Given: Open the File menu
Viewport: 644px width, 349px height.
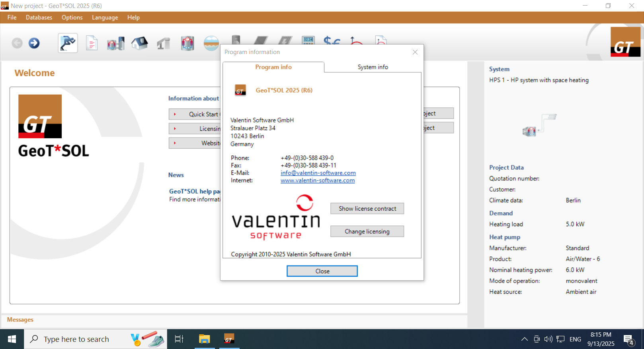Looking at the screenshot, I should (x=12, y=17).
